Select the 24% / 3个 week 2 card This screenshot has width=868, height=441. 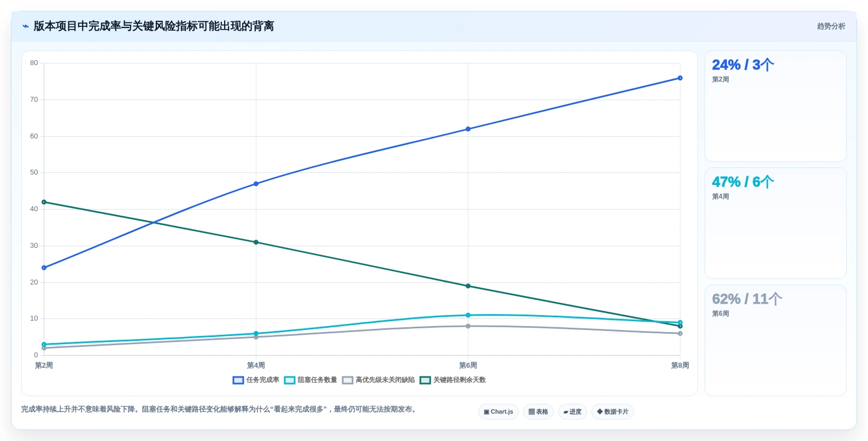coord(775,106)
